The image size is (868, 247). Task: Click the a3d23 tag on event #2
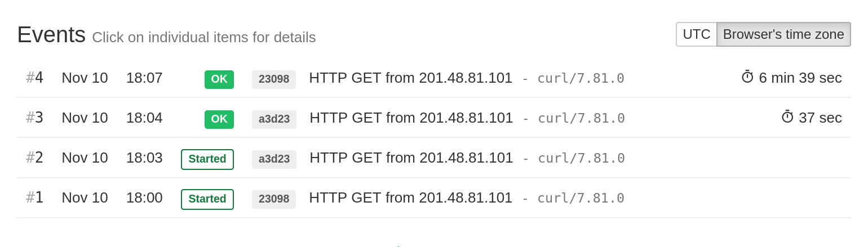[274, 159]
